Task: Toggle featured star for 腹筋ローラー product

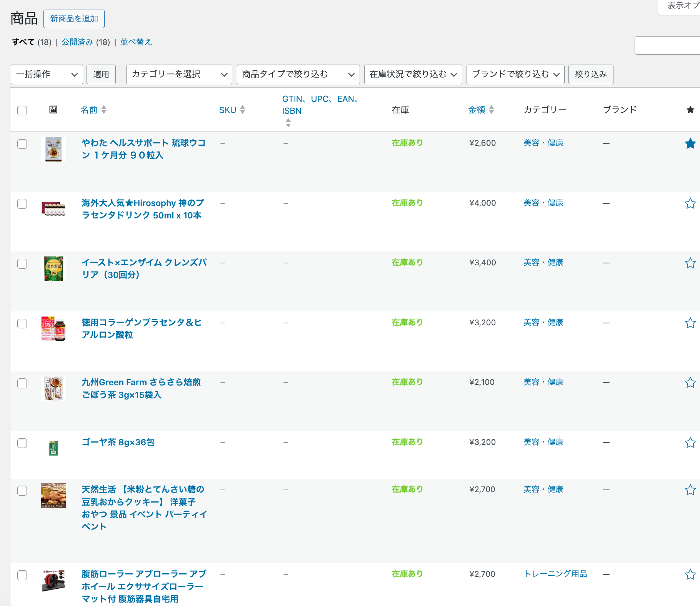Action: [690, 574]
